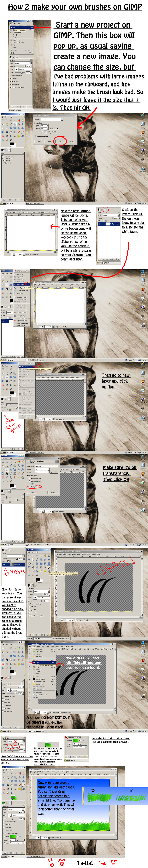Choose Background color fill type in New Layer dialog

point(35,481)
